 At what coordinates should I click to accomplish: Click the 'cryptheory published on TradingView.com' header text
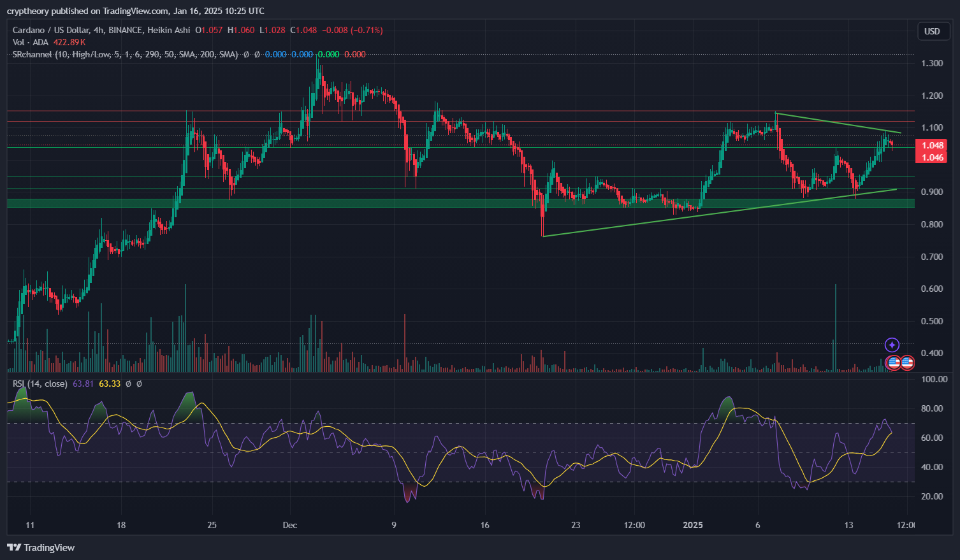(88, 11)
